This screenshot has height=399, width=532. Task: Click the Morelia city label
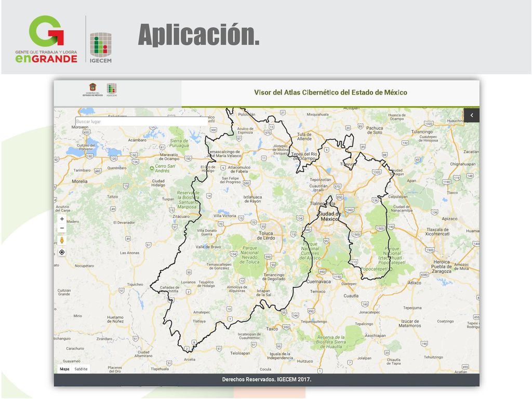[79, 181]
